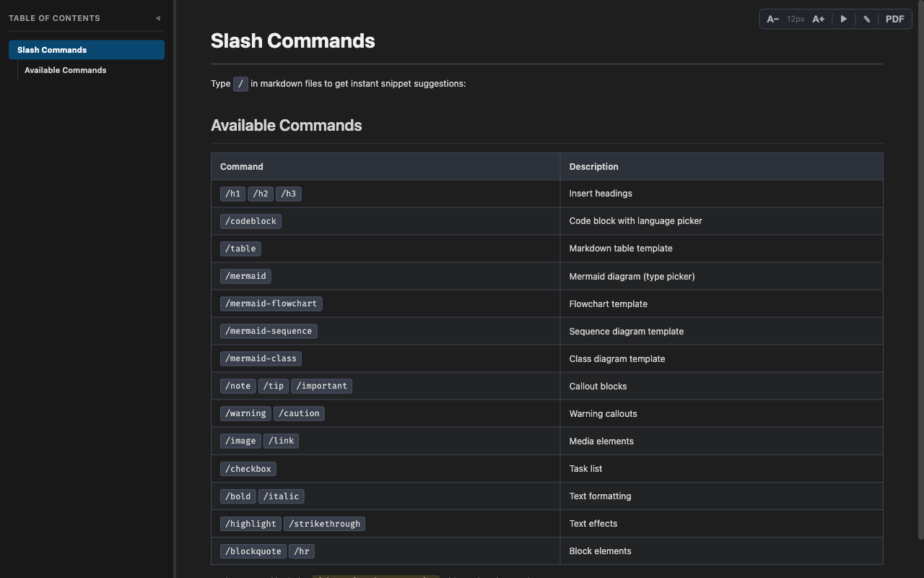Viewport: 924px width, 578px height.
Task: Click the Slash Commands page heading
Action: tap(292, 41)
